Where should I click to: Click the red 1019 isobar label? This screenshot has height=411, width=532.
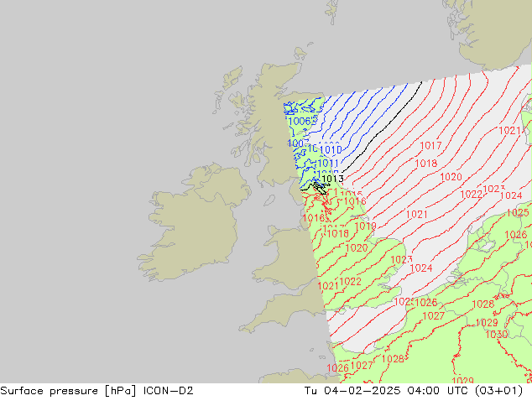[x=365, y=226]
